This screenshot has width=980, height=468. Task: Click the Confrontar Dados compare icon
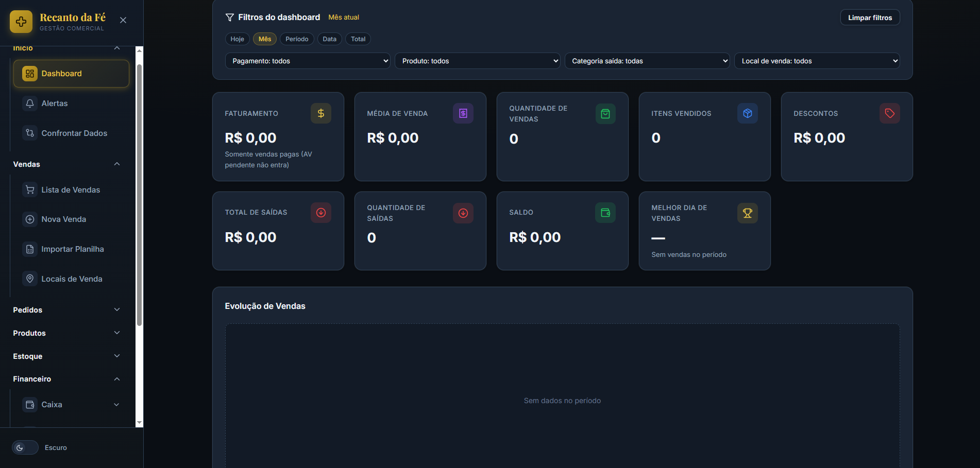(30, 133)
